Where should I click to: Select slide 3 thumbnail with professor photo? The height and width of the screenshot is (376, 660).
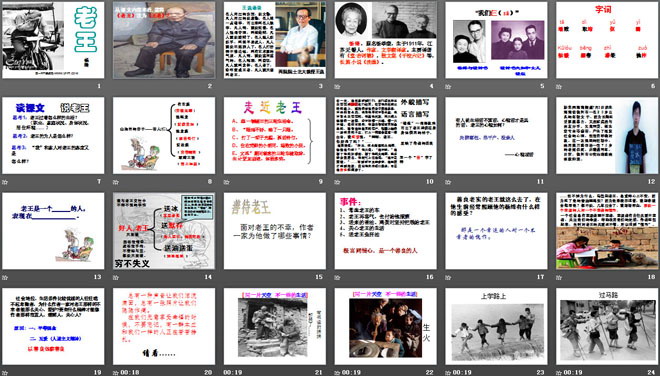coord(275,40)
